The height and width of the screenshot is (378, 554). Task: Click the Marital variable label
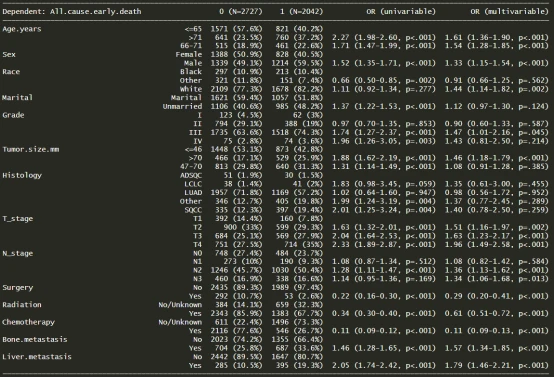click(17, 98)
